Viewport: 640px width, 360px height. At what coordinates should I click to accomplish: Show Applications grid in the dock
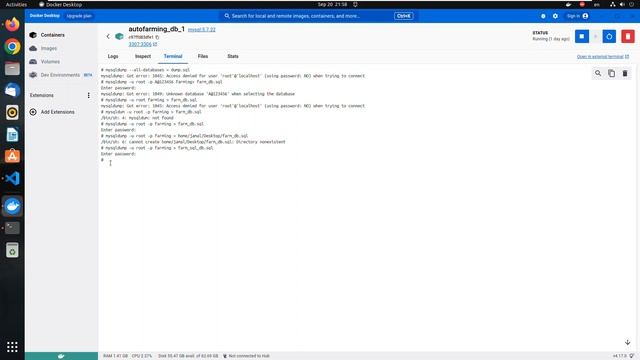(12, 347)
